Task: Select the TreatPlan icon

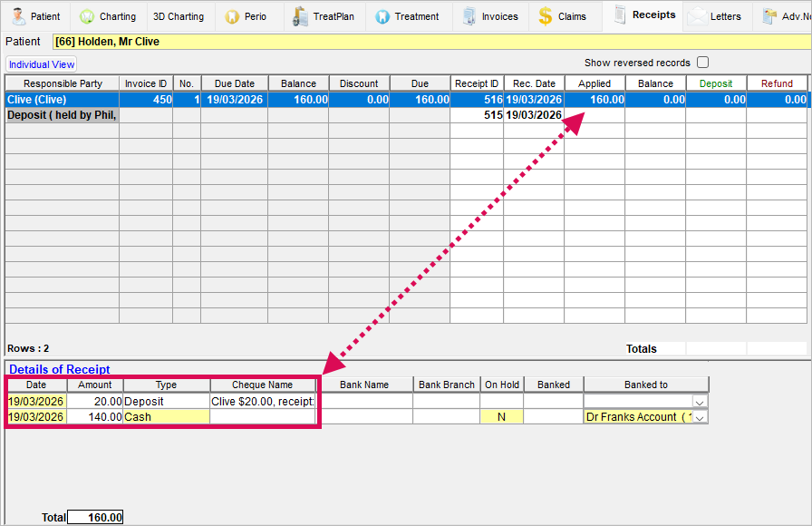Action: (300, 16)
